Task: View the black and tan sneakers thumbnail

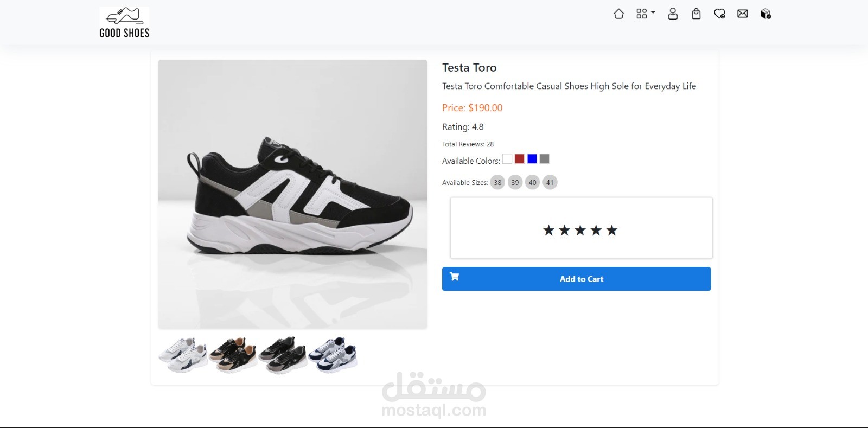Action: [x=233, y=355]
